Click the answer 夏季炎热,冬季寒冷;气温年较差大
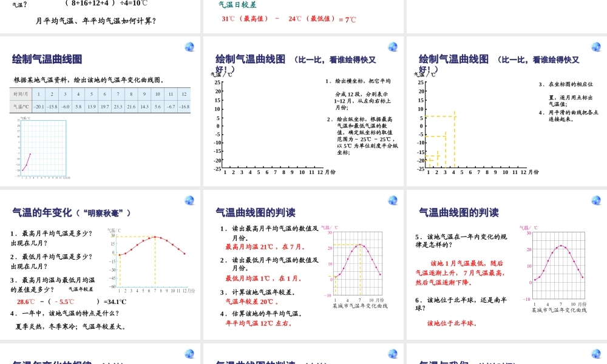This screenshot has width=607, height=364. [71, 326]
